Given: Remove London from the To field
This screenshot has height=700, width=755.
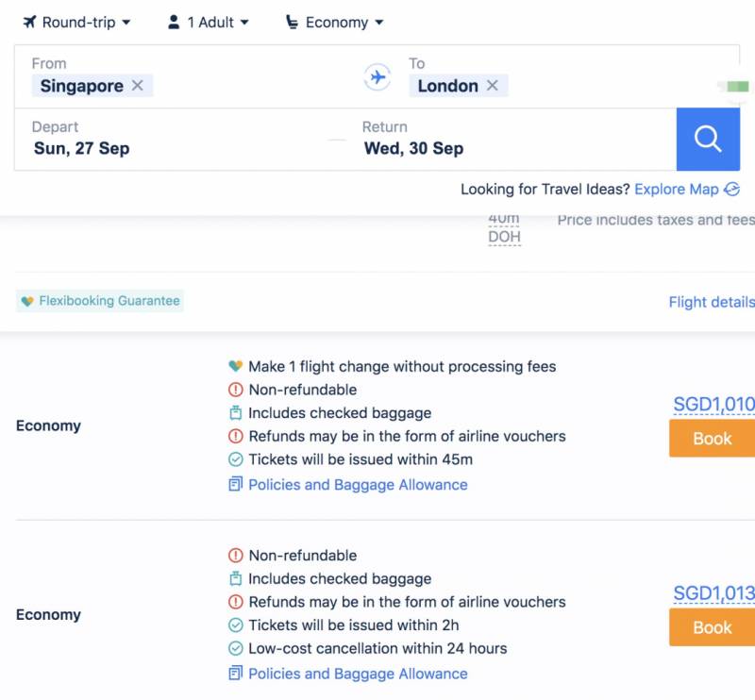Looking at the screenshot, I should coord(492,86).
